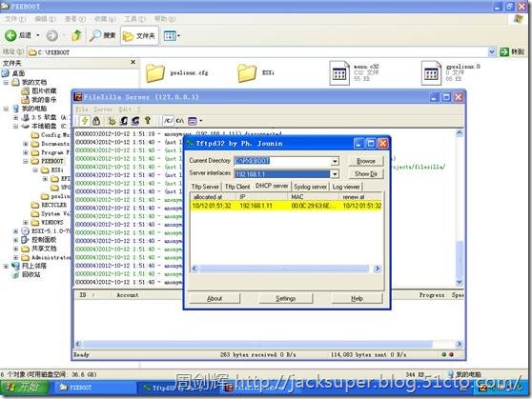Screen dimensions: 532x399
Task: Select the menu.c32 file icon
Action: [339, 73]
